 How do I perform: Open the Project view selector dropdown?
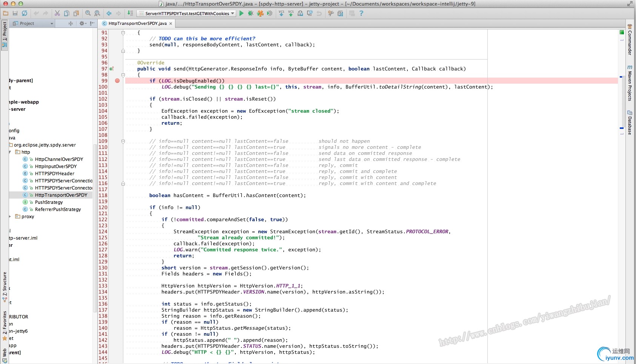coord(33,23)
